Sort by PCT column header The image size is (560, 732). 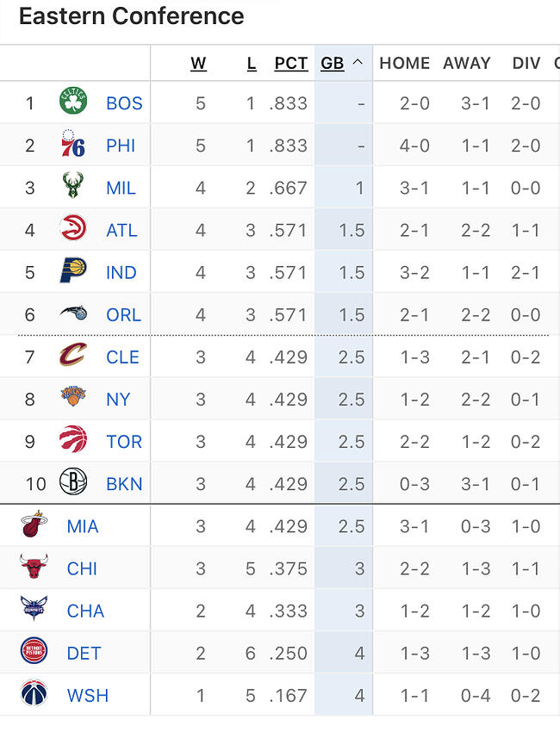291,63
